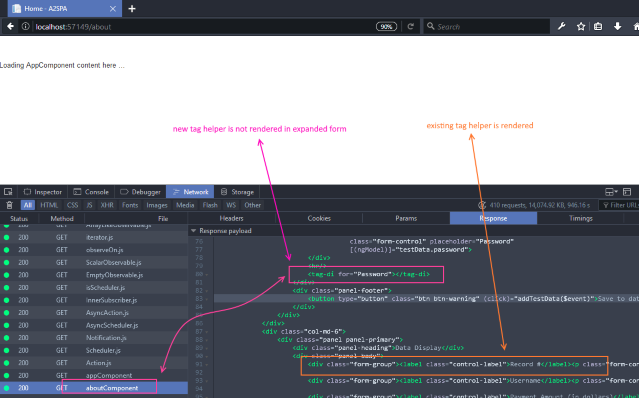Switch to the Response details tab
The height and width of the screenshot is (398, 639).
(x=493, y=218)
